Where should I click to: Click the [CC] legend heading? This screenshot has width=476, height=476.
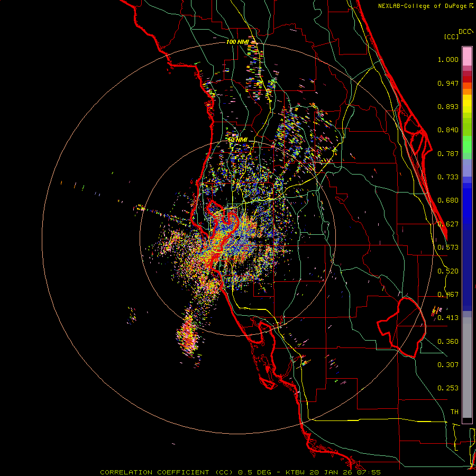tap(451, 36)
